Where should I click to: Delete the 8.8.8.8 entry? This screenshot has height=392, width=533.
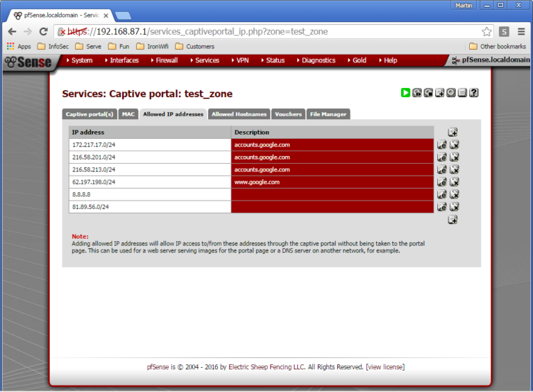455,194
